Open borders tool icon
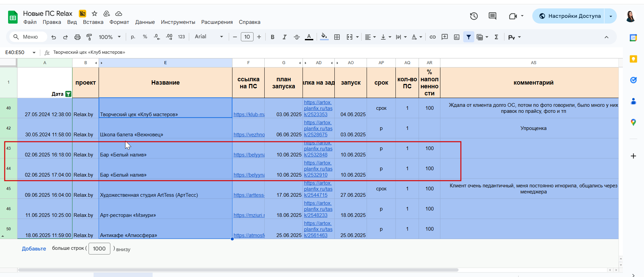This screenshot has width=644, height=277. [337, 37]
